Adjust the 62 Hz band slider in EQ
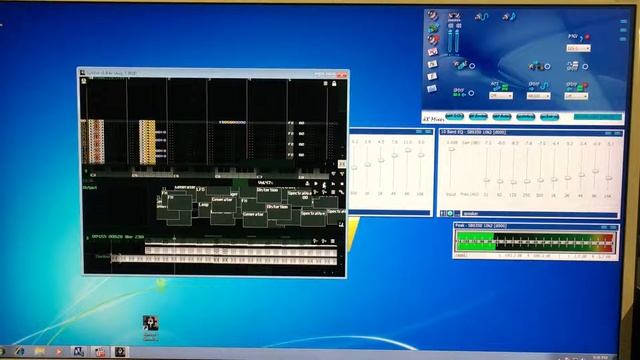The height and width of the screenshot is (360, 640). (500, 181)
